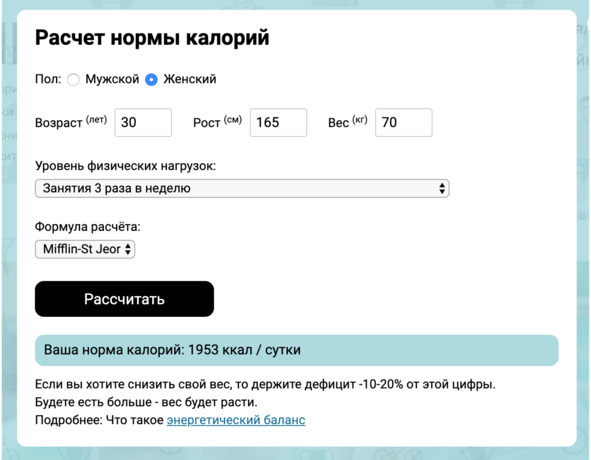Screen dimensions: 591x460
Task: Click the Вес (кг) label
Action: [348, 122]
